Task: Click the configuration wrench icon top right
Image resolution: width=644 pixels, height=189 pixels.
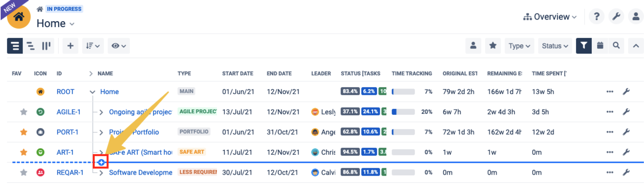Action: (616, 16)
